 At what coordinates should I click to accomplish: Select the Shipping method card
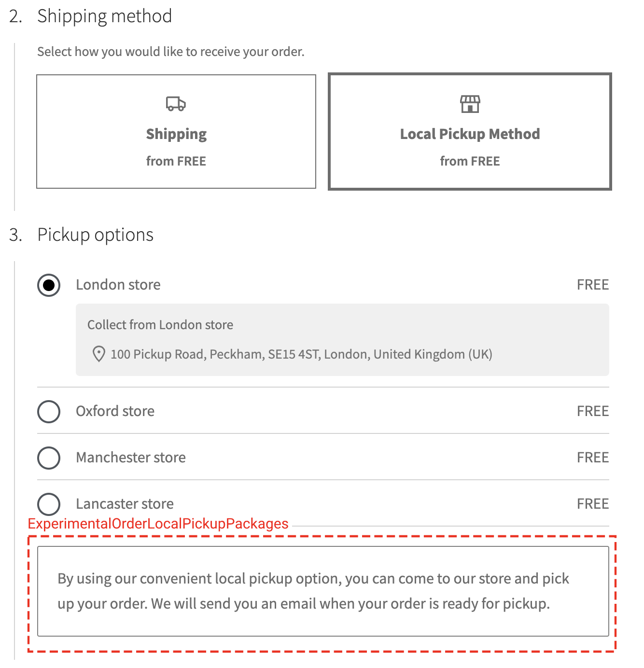click(176, 131)
